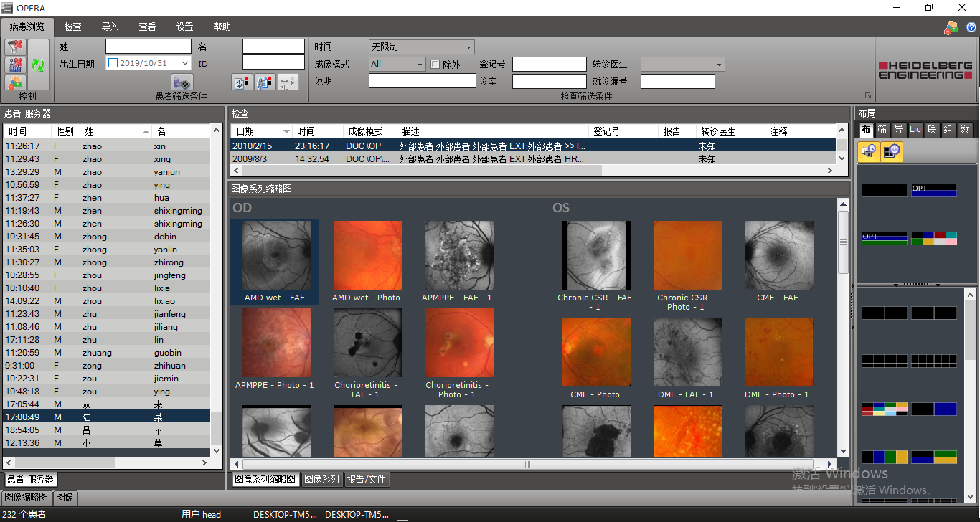Click the grayed-out RIS button icon
The height and width of the screenshot is (522, 980).
287,82
